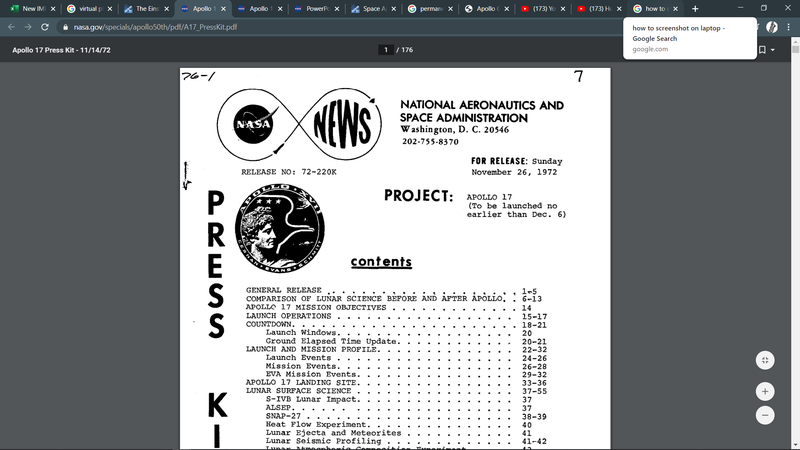The height and width of the screenshot is (450, 800).
Task: Click the 'S-IVB Lunar Impact' entry
Action: click(398, 399)
